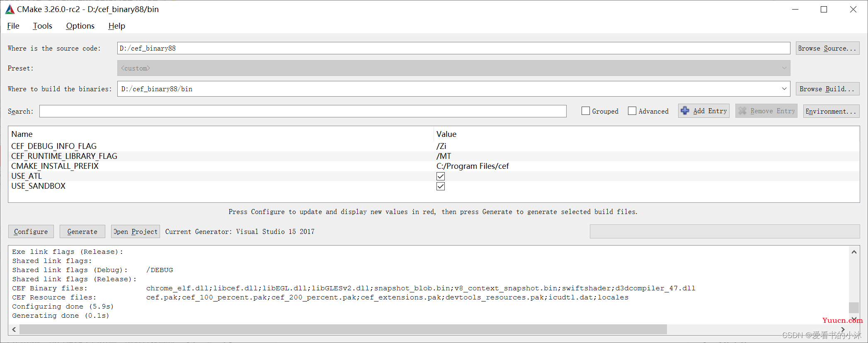Click the blue plus Add Entry icon
The image size is (868, 343).
click(x=685, y=111)
